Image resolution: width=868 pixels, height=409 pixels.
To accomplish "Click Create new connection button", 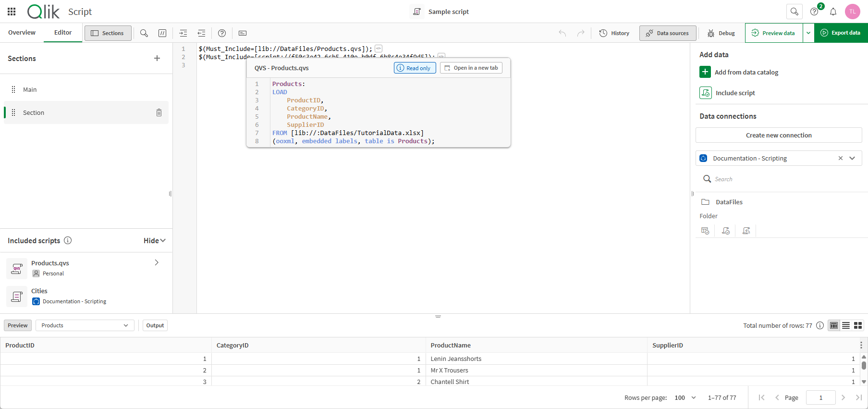I will click(778, 135).
